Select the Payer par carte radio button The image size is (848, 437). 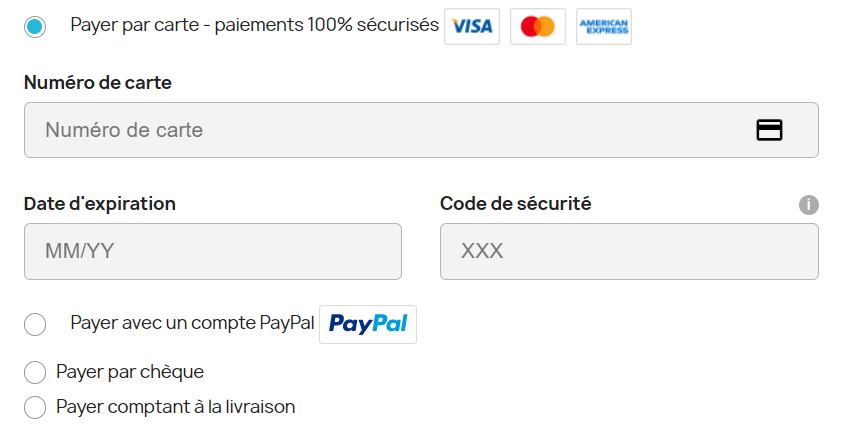pos(35,27)
